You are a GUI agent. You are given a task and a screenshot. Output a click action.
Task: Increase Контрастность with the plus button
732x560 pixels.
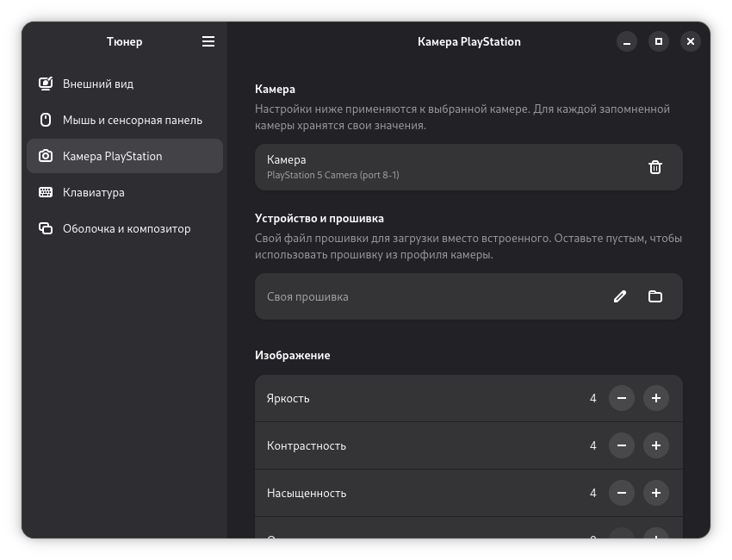point(656,445)
